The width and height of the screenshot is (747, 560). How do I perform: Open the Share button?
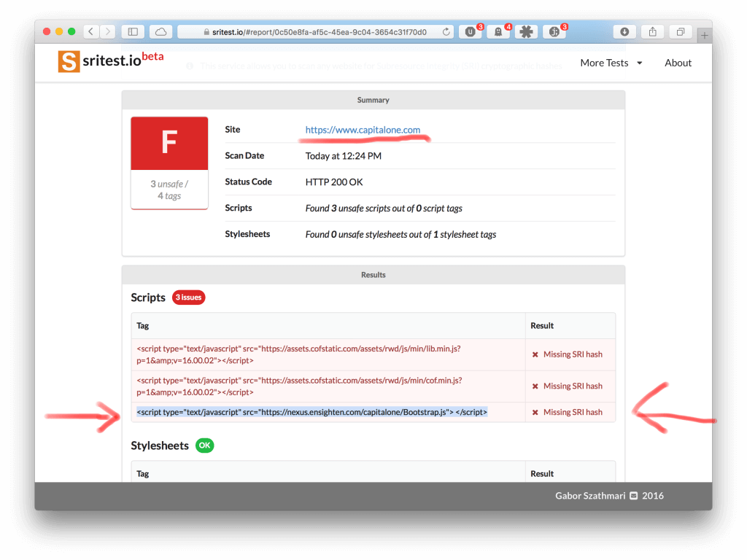[653, 32]
